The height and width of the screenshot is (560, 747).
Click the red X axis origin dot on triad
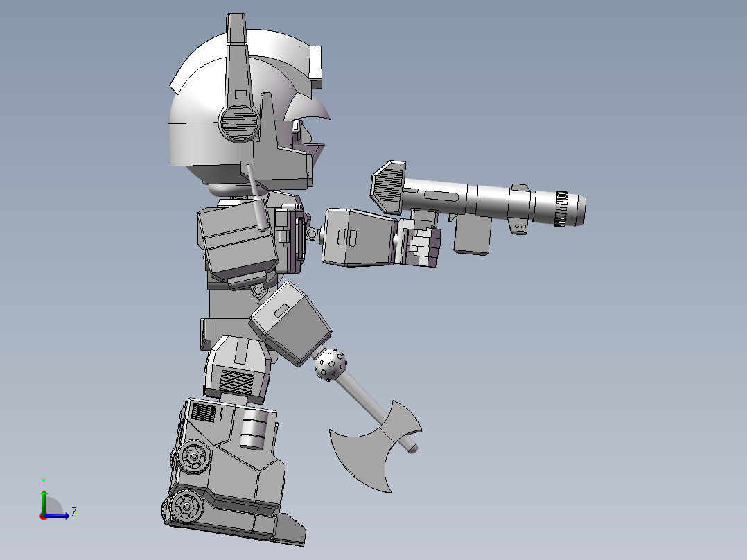tap(43, 516)
